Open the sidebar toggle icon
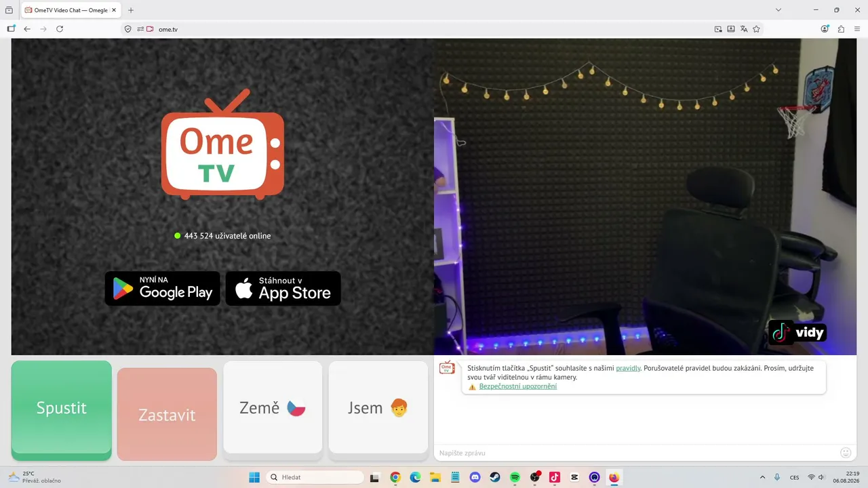The image size is (868, 488). (11, 29)
